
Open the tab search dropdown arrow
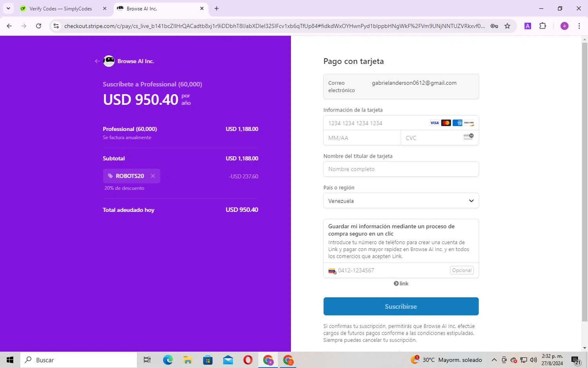point(8,9)
